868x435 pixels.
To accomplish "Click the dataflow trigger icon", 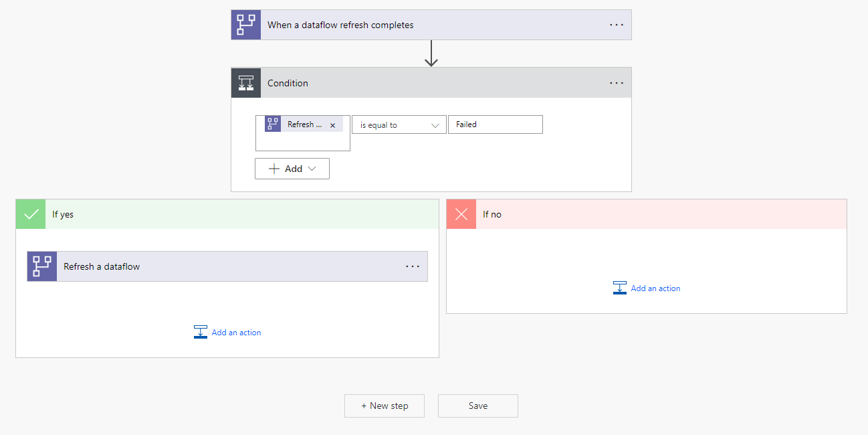I will coord(246,25).
